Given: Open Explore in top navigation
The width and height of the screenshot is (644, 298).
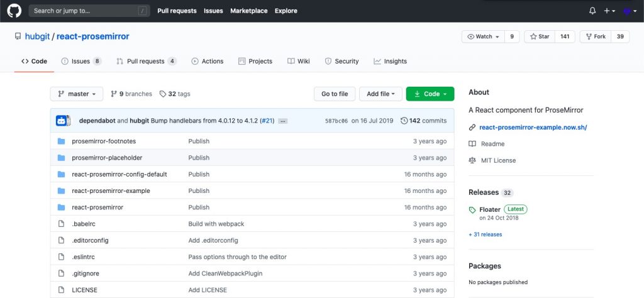Looking at the screenshot, I should [x=286, y=11].
